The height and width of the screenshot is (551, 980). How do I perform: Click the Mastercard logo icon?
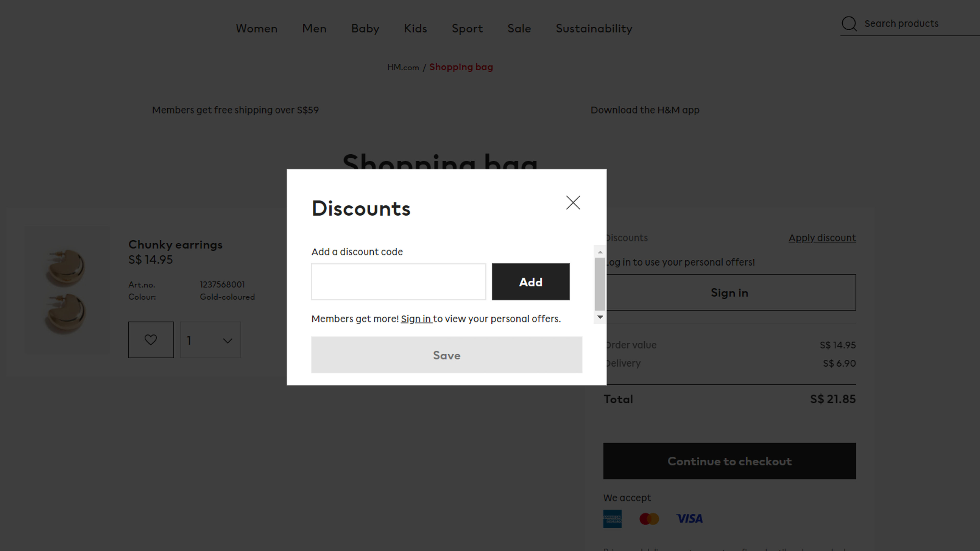click(x=649, y=519)
